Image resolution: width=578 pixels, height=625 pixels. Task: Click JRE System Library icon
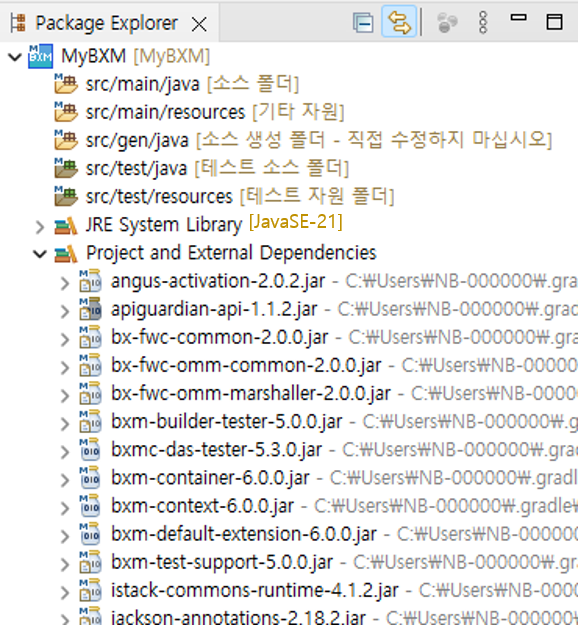pos(66,226)
